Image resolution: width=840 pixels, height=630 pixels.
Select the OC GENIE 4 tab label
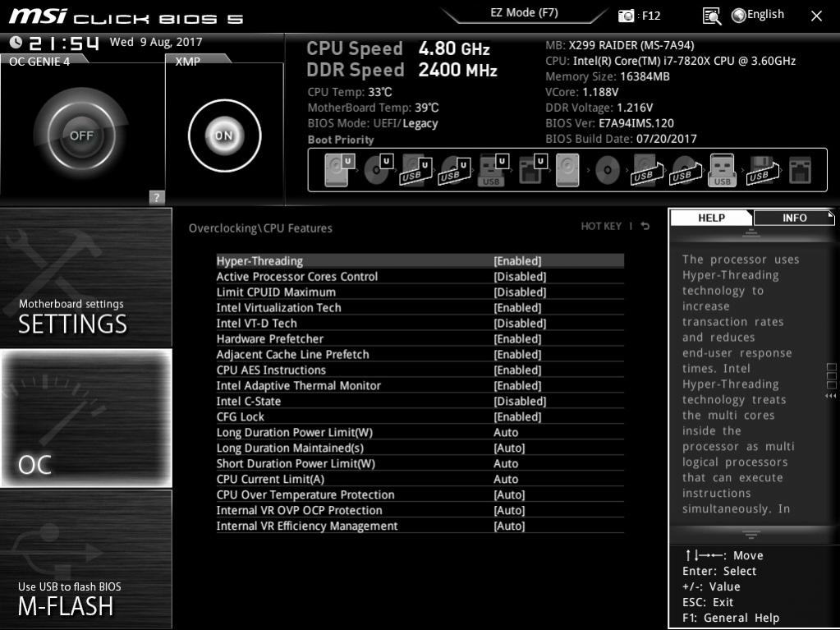(x=39, y=62)
